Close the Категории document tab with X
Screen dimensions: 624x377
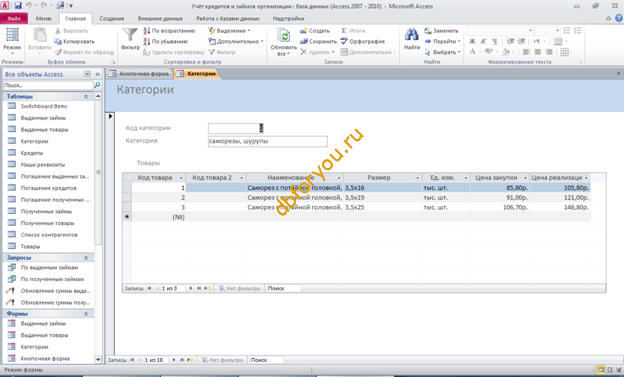(x=618, y=74)
